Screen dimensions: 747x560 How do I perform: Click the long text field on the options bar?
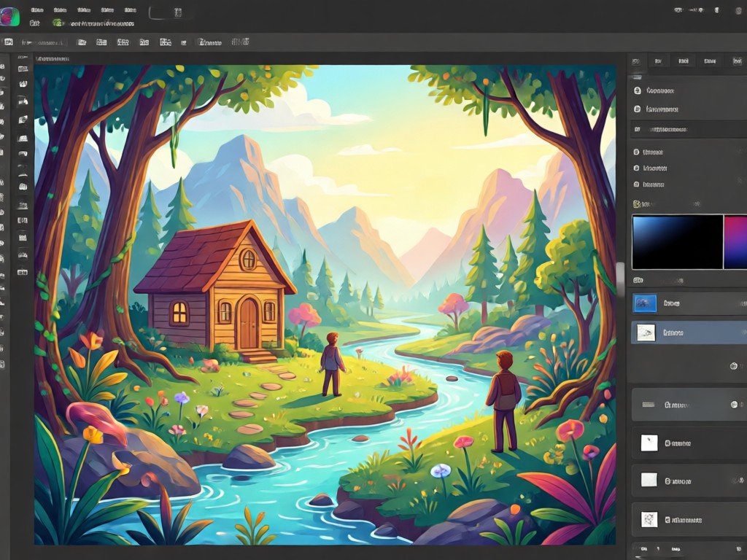point(43,42)
